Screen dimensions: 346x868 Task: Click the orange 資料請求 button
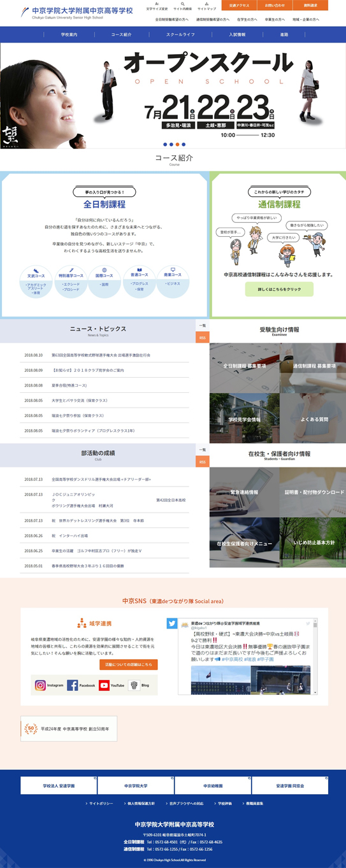[x=310, y=5]
